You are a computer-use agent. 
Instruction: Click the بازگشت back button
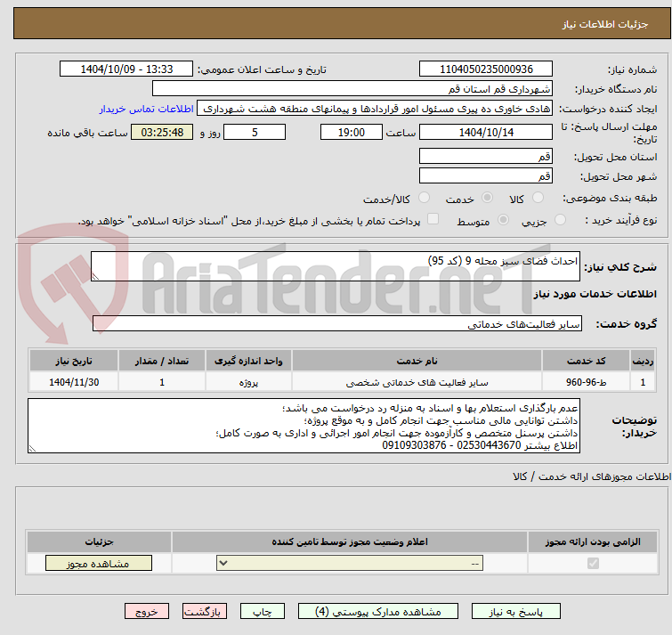205,612
